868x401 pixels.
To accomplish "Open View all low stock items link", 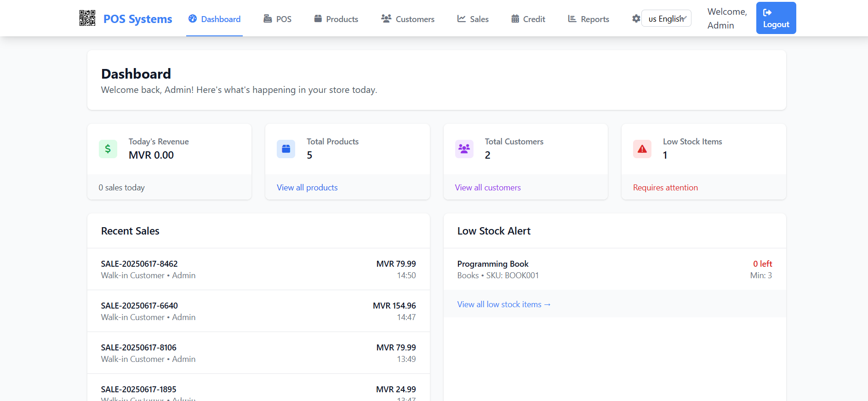I will pos(503,304).
